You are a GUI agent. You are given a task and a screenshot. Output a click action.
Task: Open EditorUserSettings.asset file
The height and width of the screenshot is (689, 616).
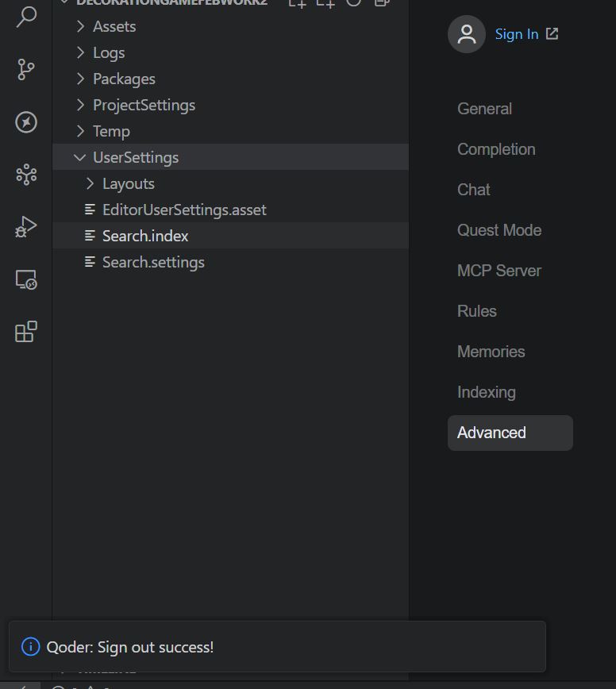(230, 210)
